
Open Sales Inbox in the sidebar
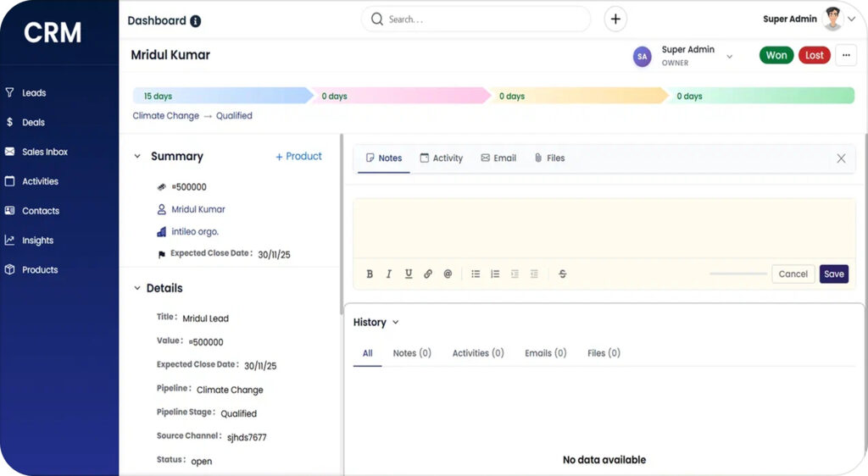(45, 152)
